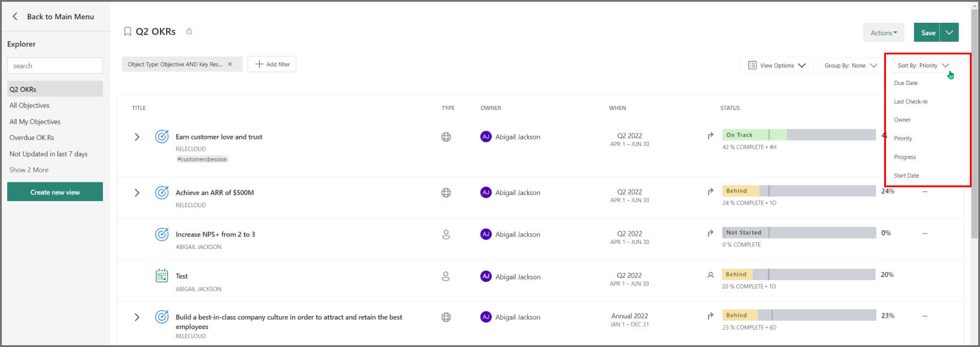Click person type icon for Increase NPS+ row

pos(446,235)
